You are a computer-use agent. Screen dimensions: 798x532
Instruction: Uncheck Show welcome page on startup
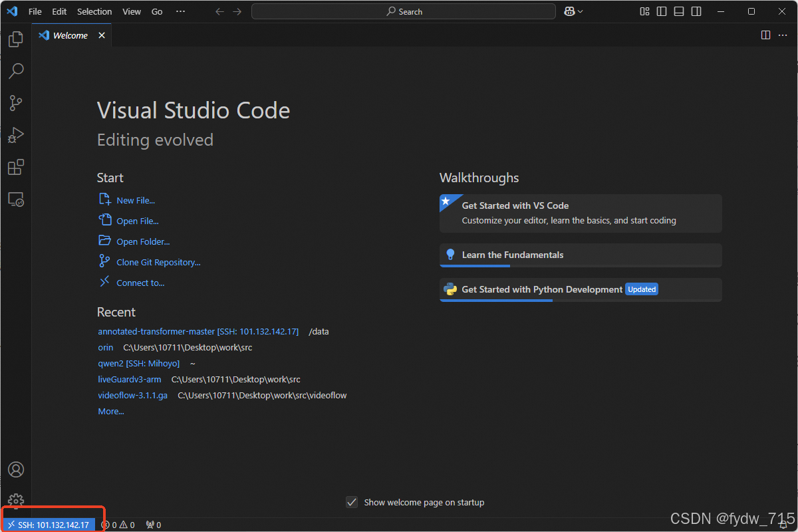352,502
